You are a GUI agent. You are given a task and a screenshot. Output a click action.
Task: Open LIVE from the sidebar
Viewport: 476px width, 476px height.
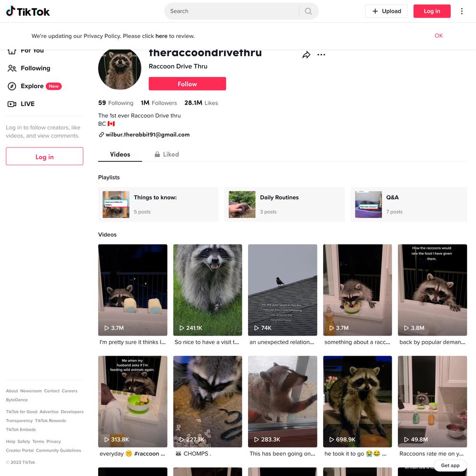click(x=21, y=104)
